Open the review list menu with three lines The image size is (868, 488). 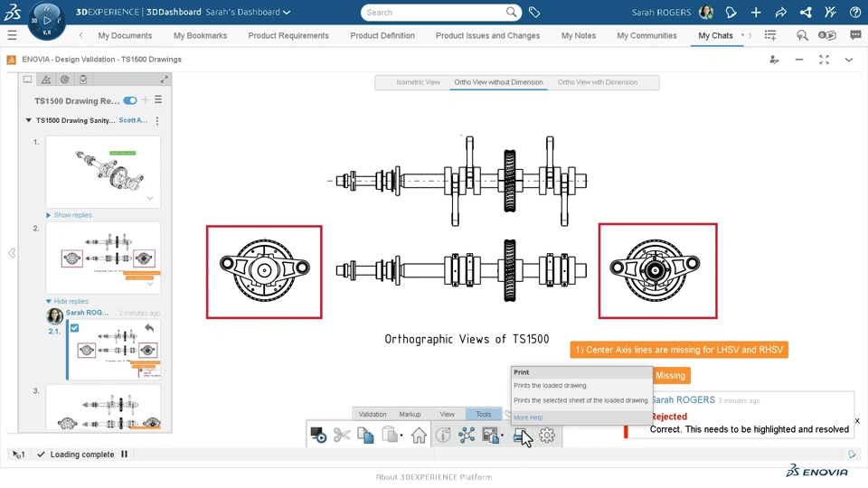coord(158,99)
